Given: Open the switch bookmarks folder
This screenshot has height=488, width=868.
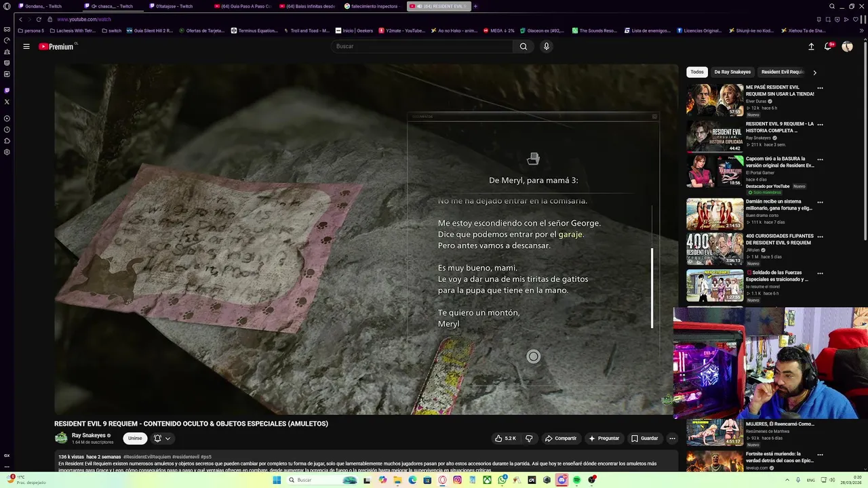Looking at the screenshot, I should pyautogui.click(x=111, y=30).
